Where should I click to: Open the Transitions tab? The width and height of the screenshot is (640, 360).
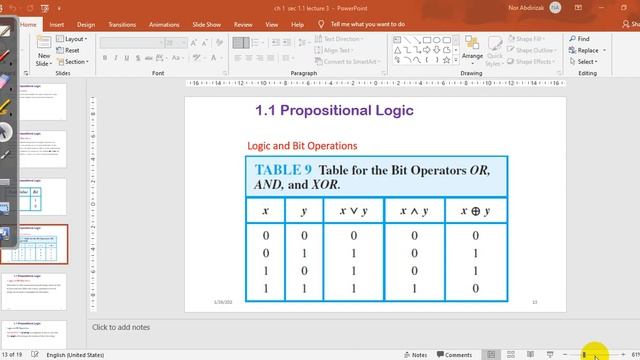click(x=122, y=24)
